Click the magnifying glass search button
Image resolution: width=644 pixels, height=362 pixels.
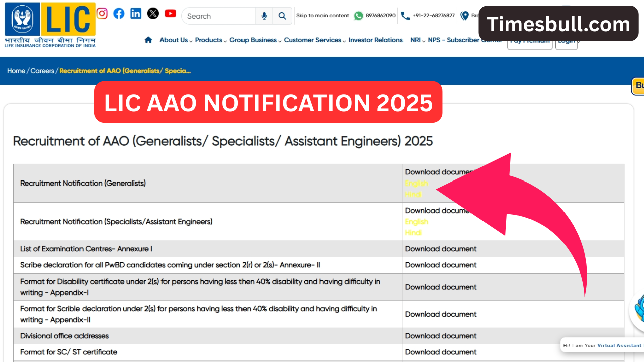[282, 16]
